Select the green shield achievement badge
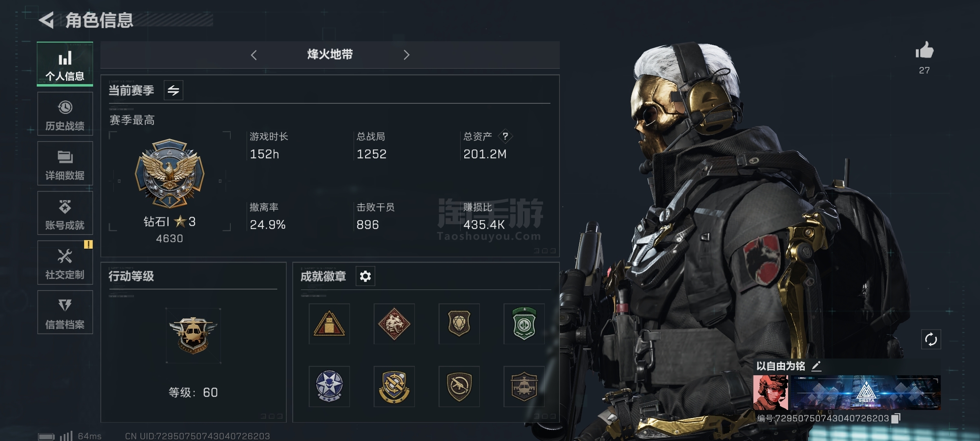Image resolution: width=980 pixels, height=441 pixels. pyautogui.click(x=524, y=324)
